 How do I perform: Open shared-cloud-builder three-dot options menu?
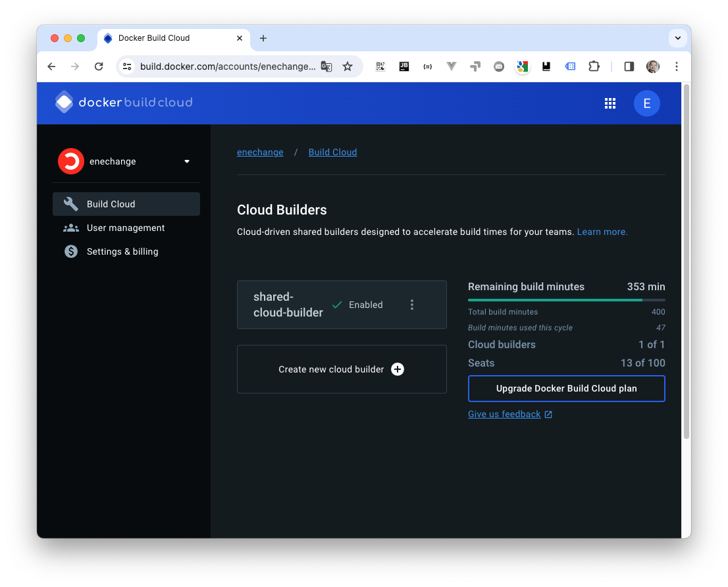pyautogui.click(x=412, y=305)
